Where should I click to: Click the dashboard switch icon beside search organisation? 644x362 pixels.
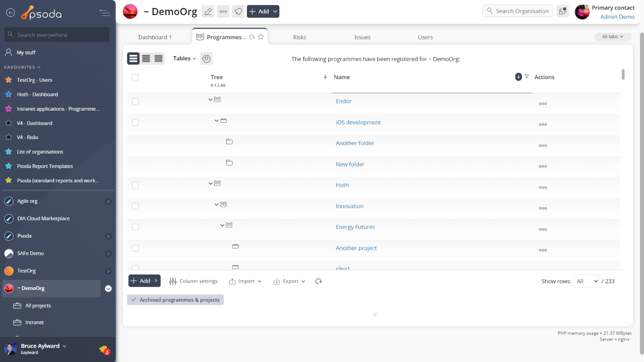click(562, 11)
